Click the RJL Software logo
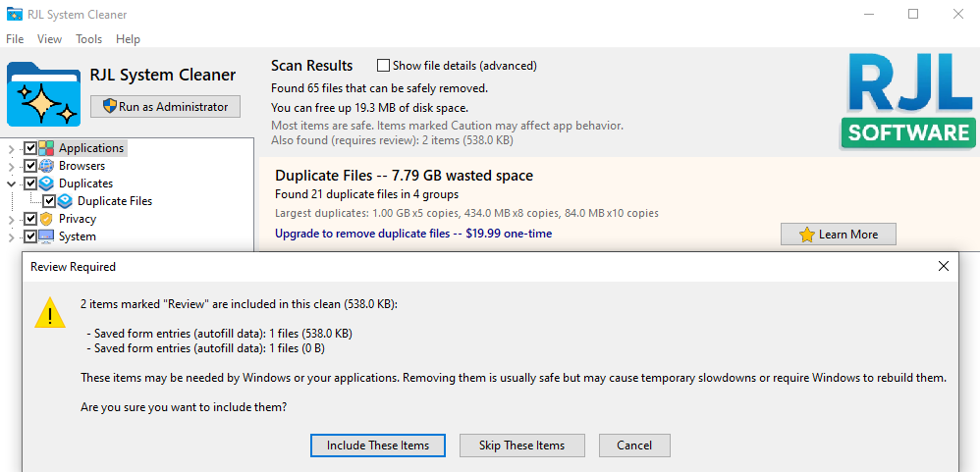 click(x=909, y=100)
